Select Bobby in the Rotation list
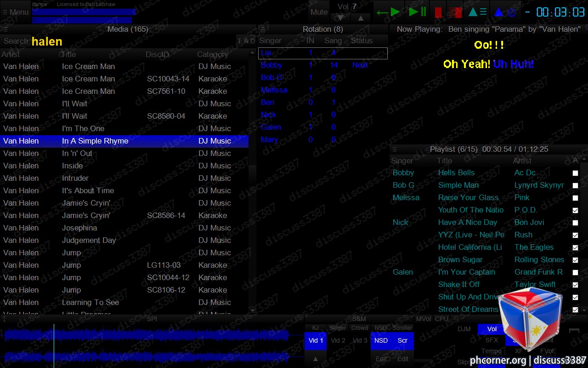 [322, 65]
